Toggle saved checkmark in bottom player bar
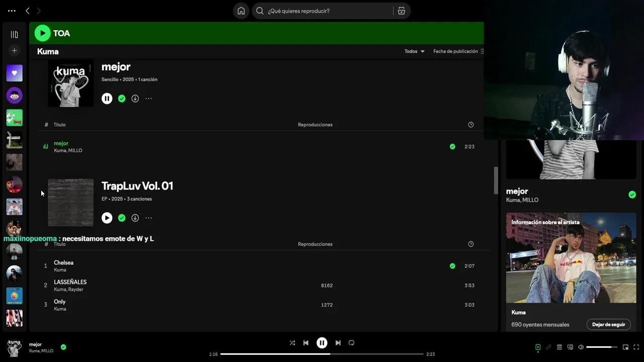Viewport: 644px width, 362px height. pos(63,347)
